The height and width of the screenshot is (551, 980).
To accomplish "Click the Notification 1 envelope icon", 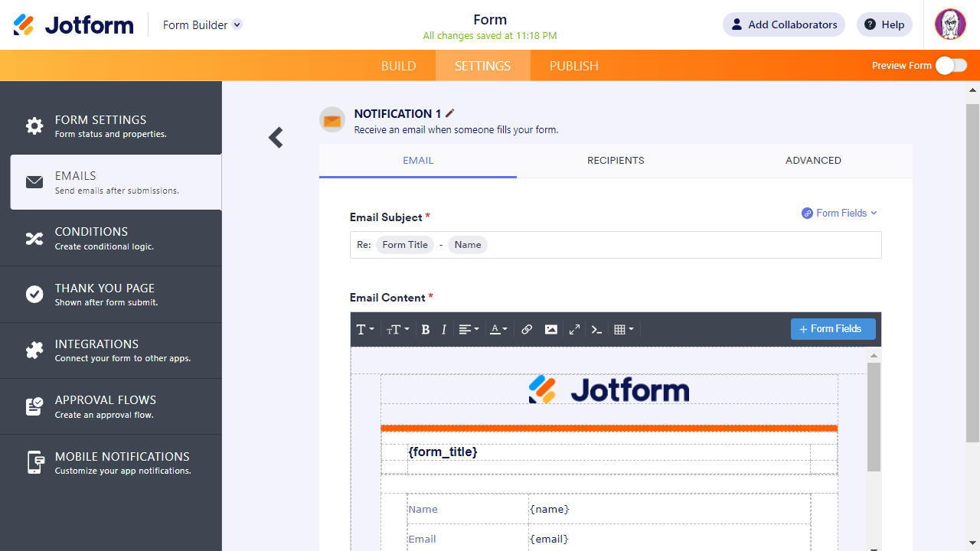I will [x=332, y=120].
